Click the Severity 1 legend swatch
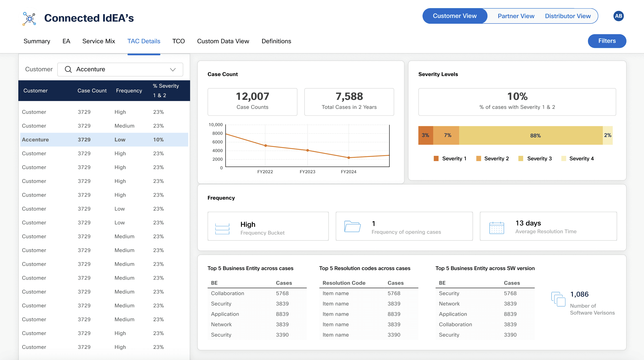Image resolution: width=644 pixels, height=360 pixels. (436, 158)
